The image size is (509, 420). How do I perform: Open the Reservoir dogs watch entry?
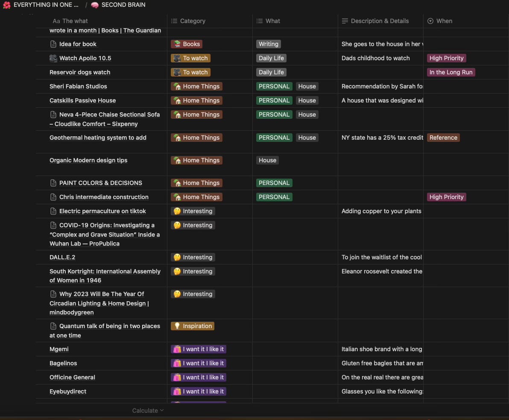(x=80, y=72)
